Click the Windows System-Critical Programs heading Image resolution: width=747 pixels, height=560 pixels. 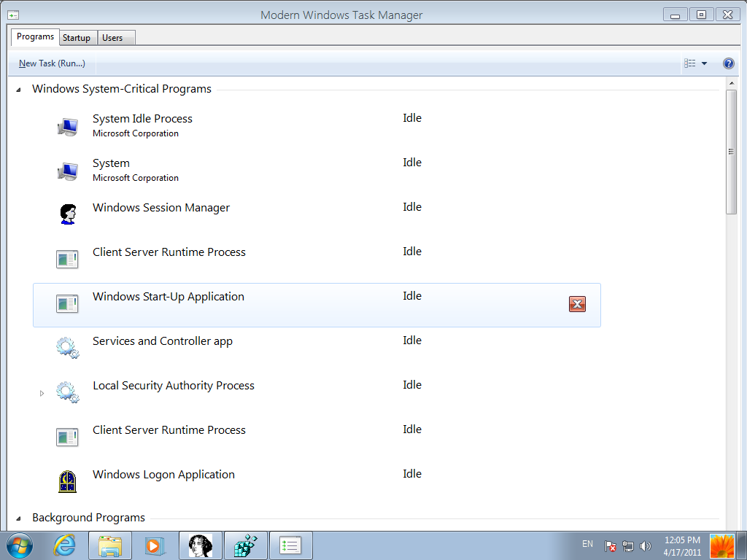pos(122,89)
